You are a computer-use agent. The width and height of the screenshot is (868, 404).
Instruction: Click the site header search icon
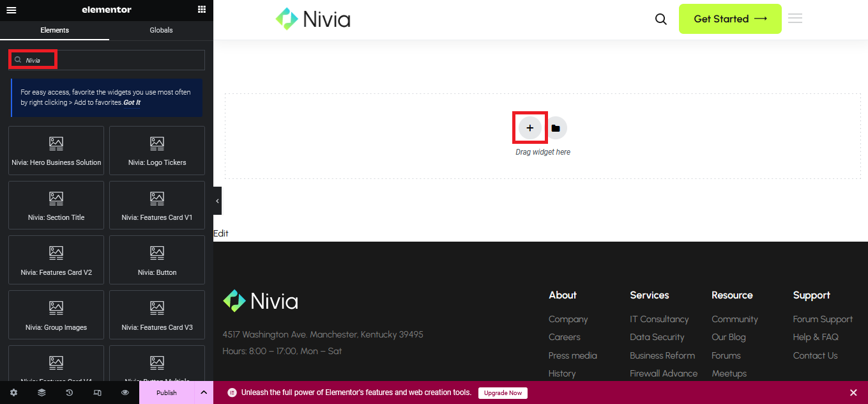point(661,19)
